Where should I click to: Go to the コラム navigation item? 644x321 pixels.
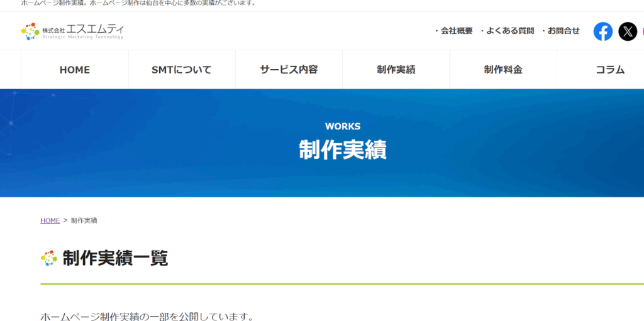pos(609,70)
